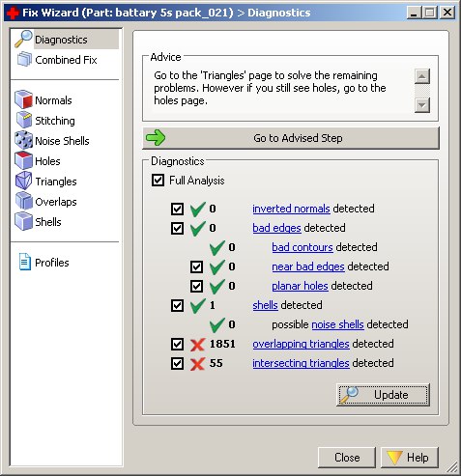
Task: Switch to the Overlaps page
Action: (56, 202)
